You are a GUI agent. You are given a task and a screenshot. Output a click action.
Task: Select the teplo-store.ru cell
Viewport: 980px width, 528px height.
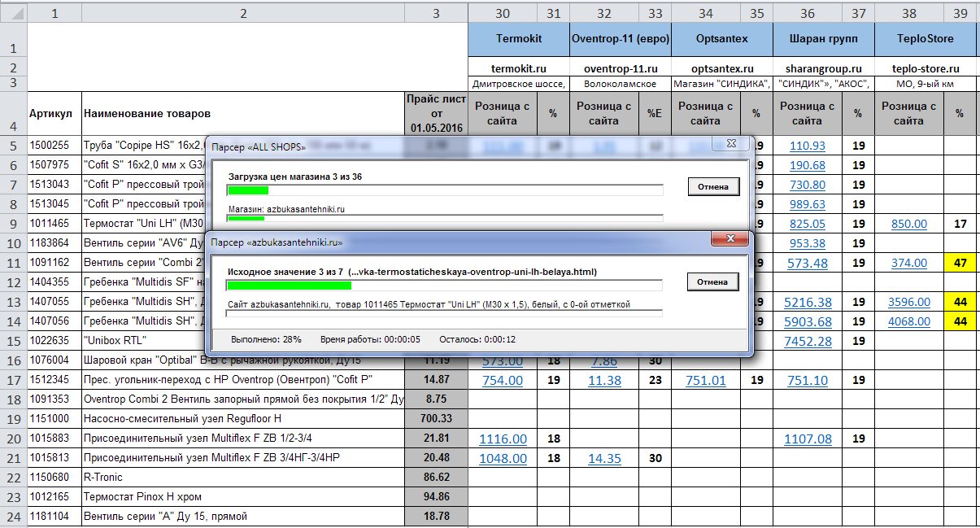926,68
